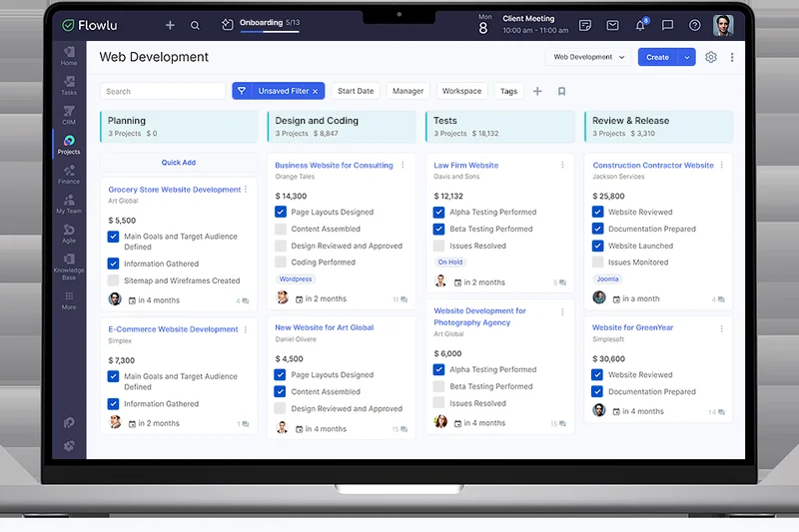Click the search magnifier in top bar

195,26
